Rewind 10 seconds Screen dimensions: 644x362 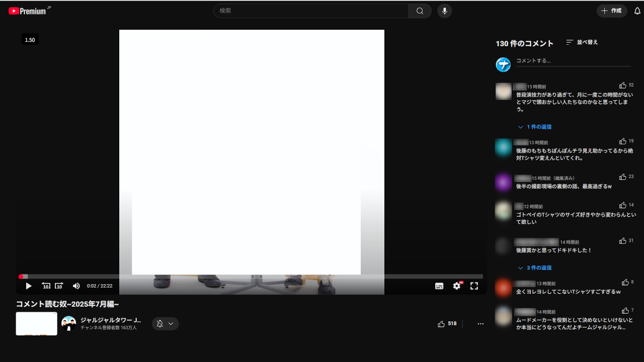click(46, 286)
